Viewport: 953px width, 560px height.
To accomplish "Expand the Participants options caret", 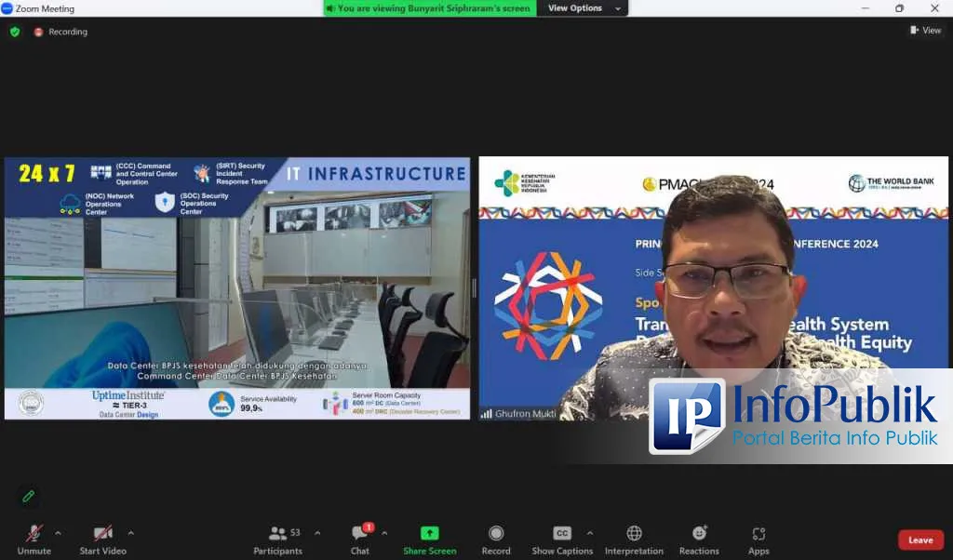I will (x=317, y=533).
